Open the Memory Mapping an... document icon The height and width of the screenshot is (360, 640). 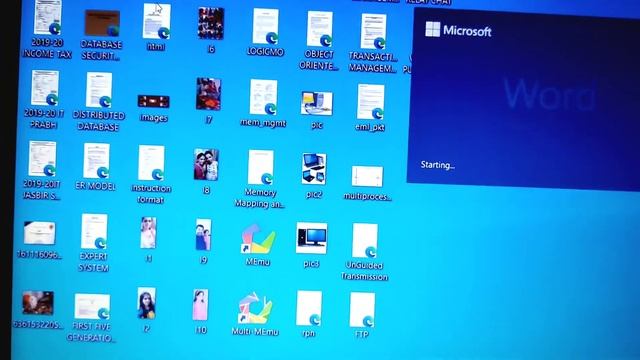point(261,167)
